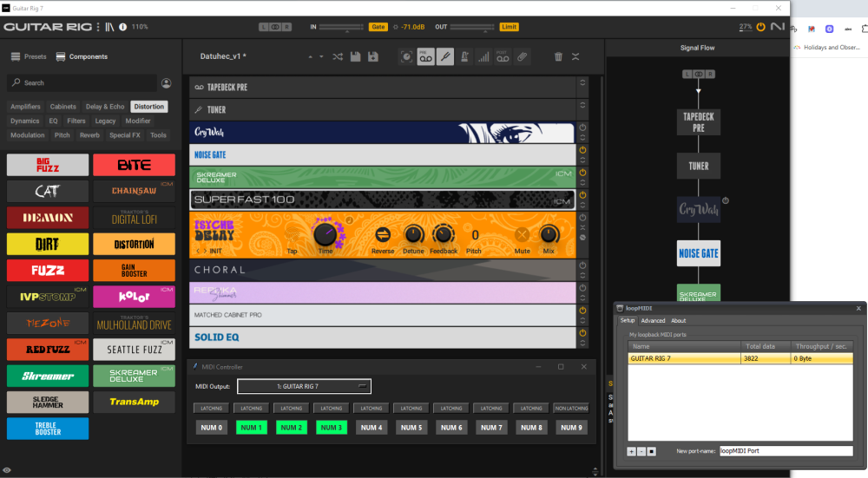Click the input level slider
The width and height of the screenshot is (868, 478).
click(x=341, y=27)
